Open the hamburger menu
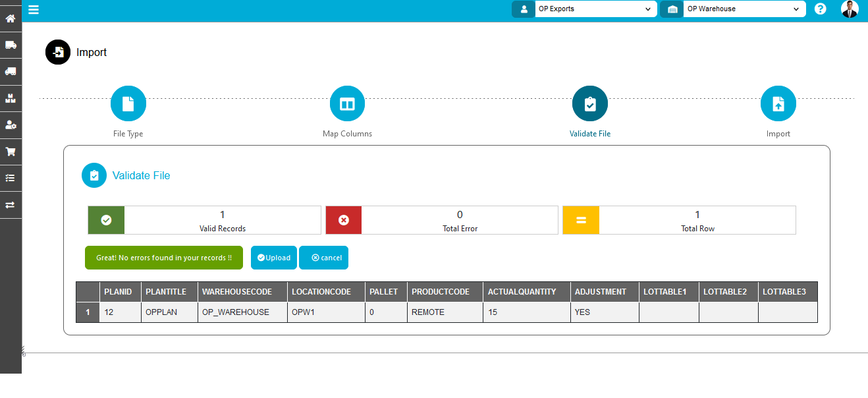The image size is (868, 398). pyautogui.click(x=34, y=10)
